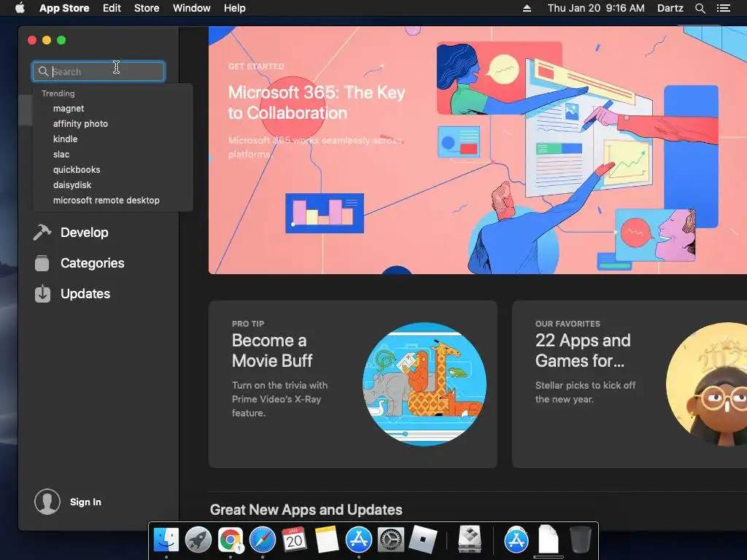Viewport: 747px width, 560px height.
Task: Open Safari compass icon in Dock
Action: click(x=263, y=540)
